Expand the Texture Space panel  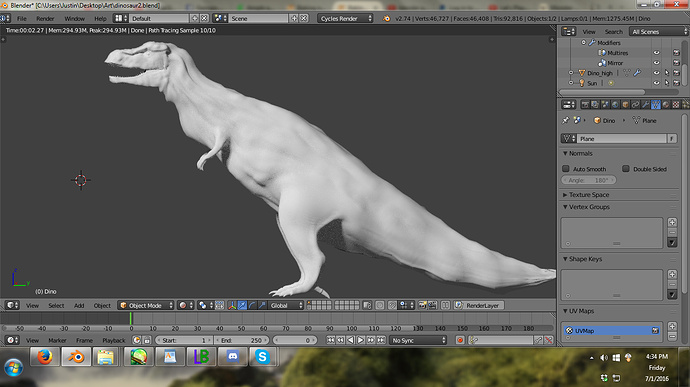pos(588,195)
